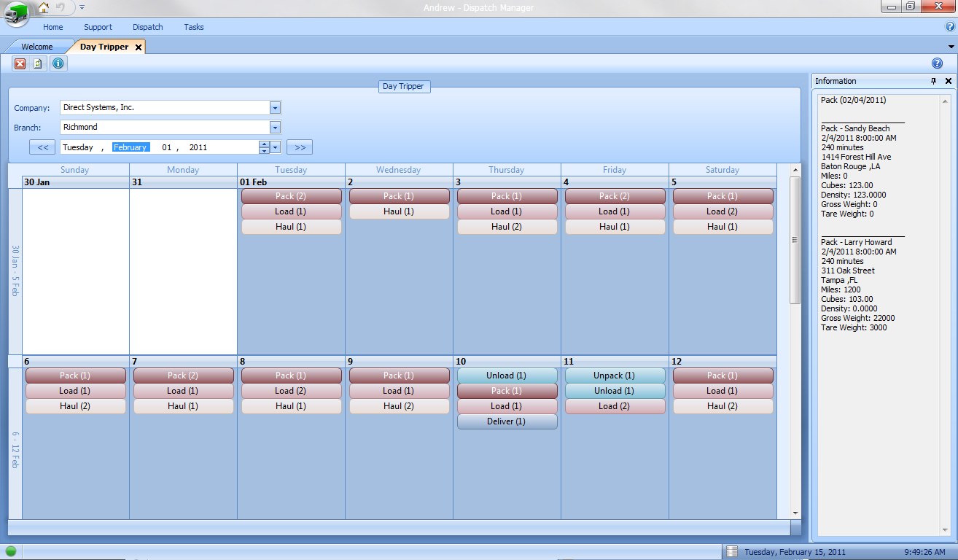Click the green truck application button
This screenshot has width=958, height=560.
pos(16,13)
